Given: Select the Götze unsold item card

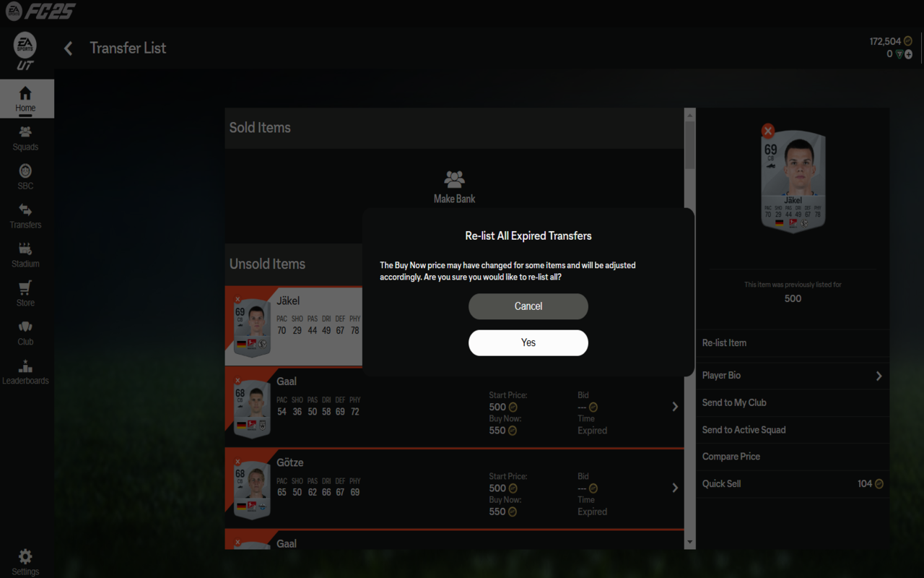Looking at the screenshot, I should 250,489.
